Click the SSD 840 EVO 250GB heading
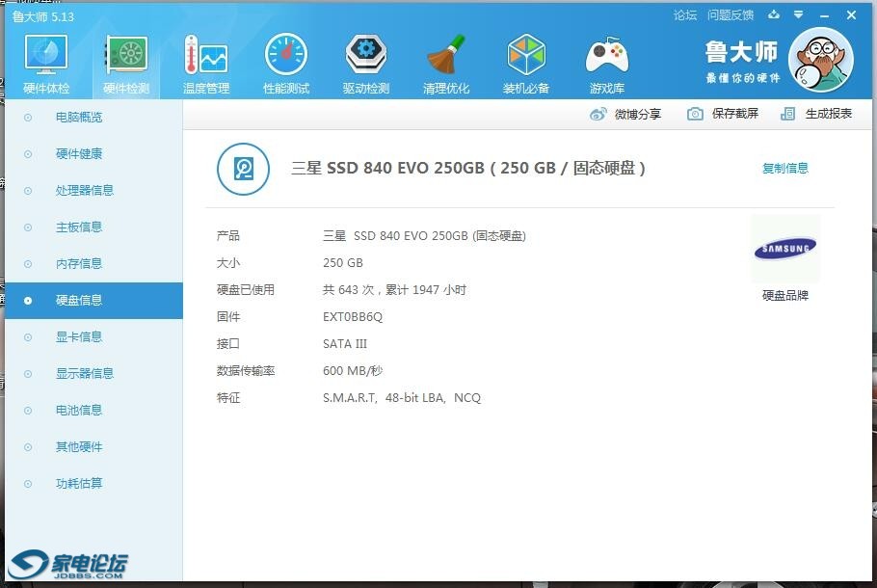The height and width of the screenshot is (588, 877). pyautogui.click(x=467, y=168)
